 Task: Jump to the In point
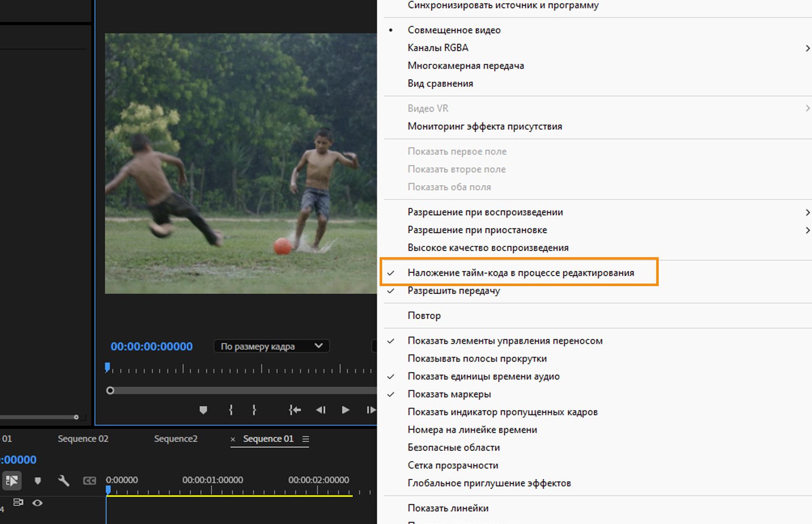[294, 410]
